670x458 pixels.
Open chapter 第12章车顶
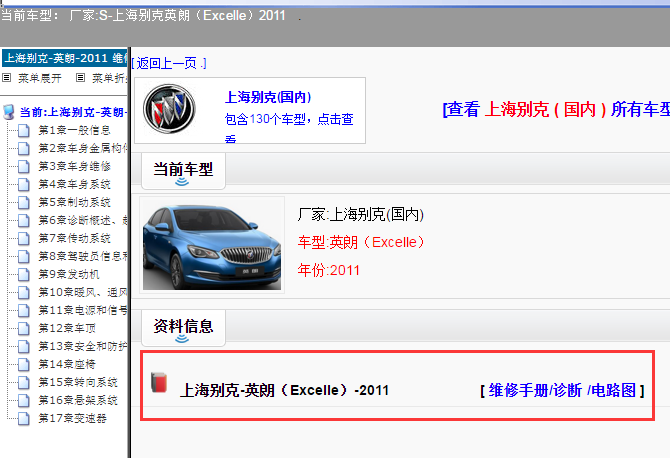(67, 328)
